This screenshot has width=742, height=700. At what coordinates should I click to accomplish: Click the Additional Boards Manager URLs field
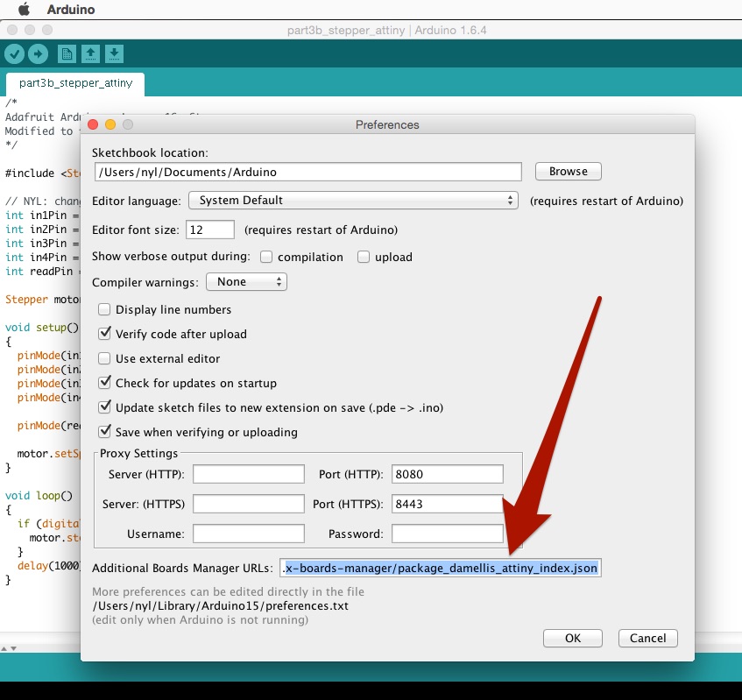tap(441, 568)
